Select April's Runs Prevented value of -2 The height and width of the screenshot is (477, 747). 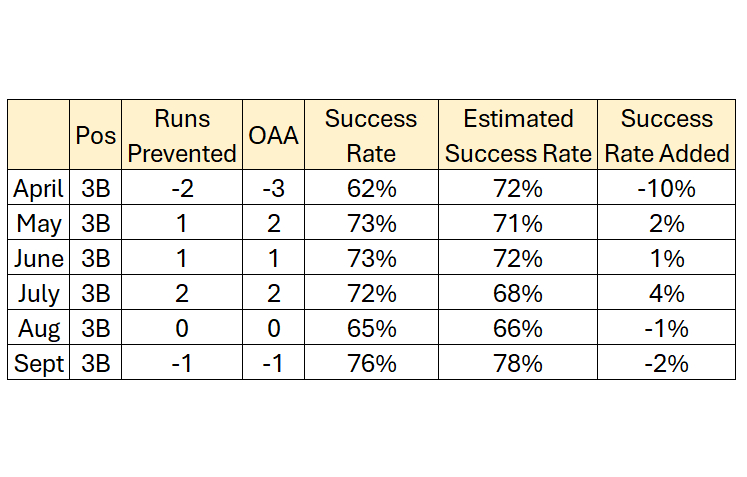point(182,188)
